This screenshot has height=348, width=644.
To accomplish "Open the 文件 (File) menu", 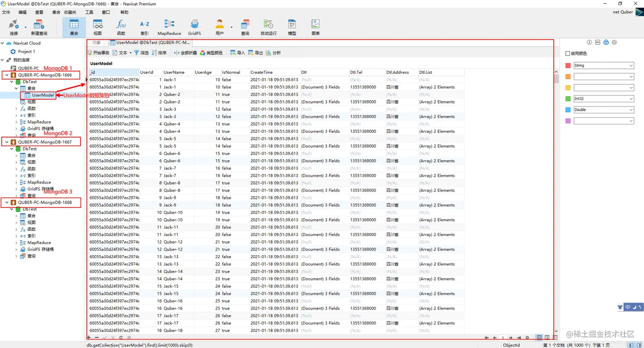I will pyautogui.click(x=6, y=12).
